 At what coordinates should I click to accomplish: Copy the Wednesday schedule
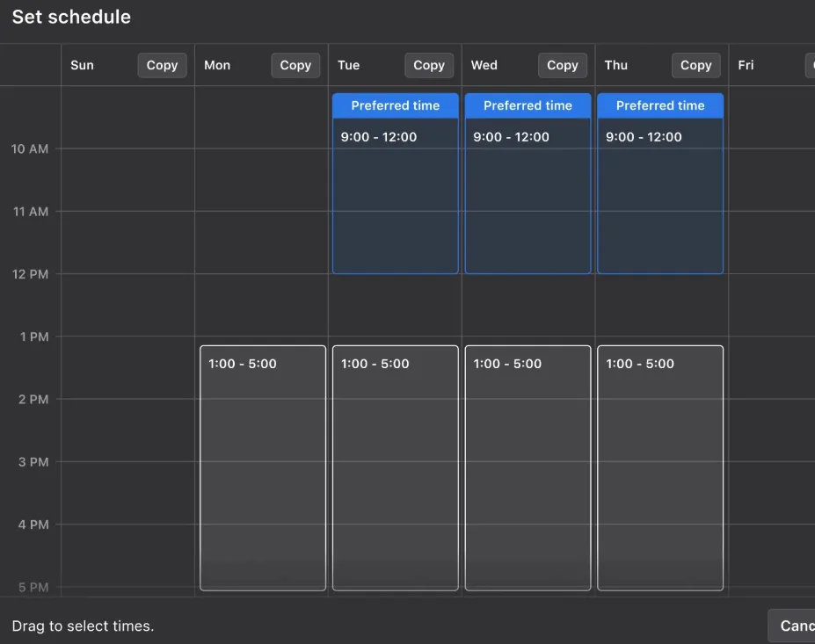pos(563,65)
